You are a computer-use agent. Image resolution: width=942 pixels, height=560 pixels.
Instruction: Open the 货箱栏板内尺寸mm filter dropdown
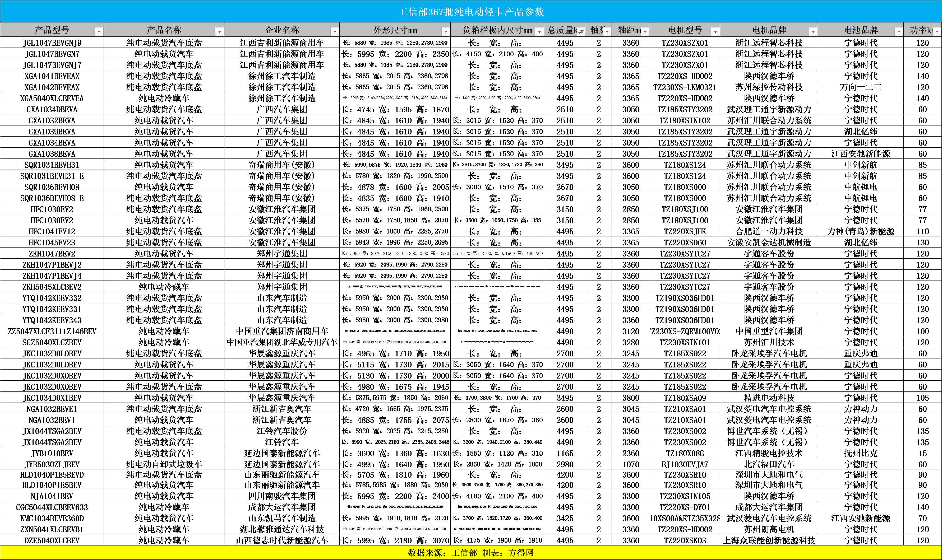coord(539,32)
